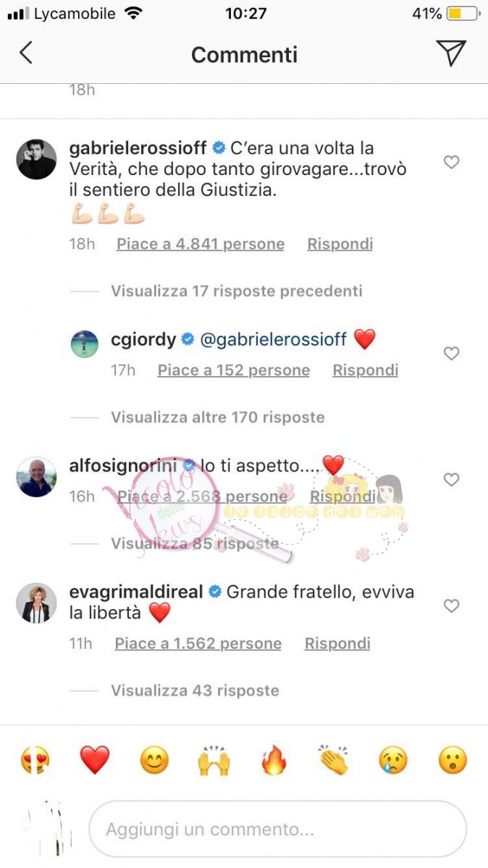The image size is (488, 868).
Task: Open the direct message paper plane icon
Action: pos(451,53)
